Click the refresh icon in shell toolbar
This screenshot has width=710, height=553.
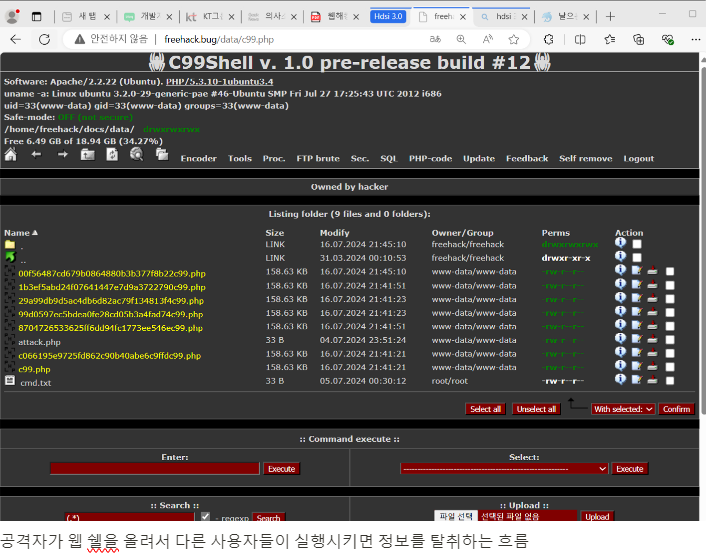(112, 155)
